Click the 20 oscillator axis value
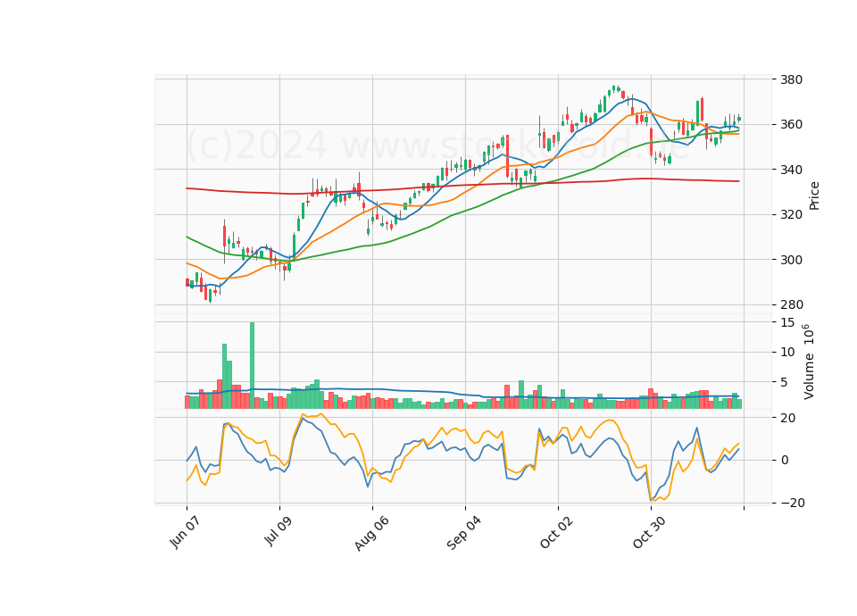The image size is (857, 616). point(788,418)
